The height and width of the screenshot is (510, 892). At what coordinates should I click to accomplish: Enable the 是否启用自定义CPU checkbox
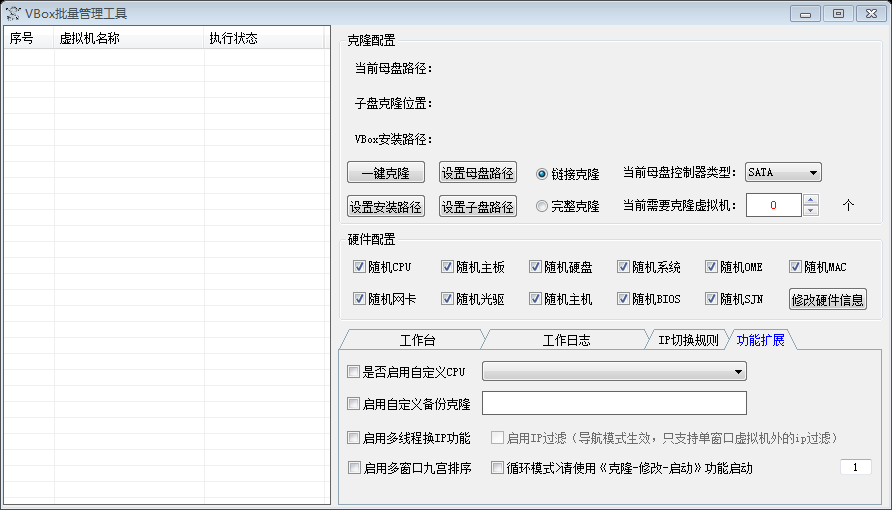(353, 372)
